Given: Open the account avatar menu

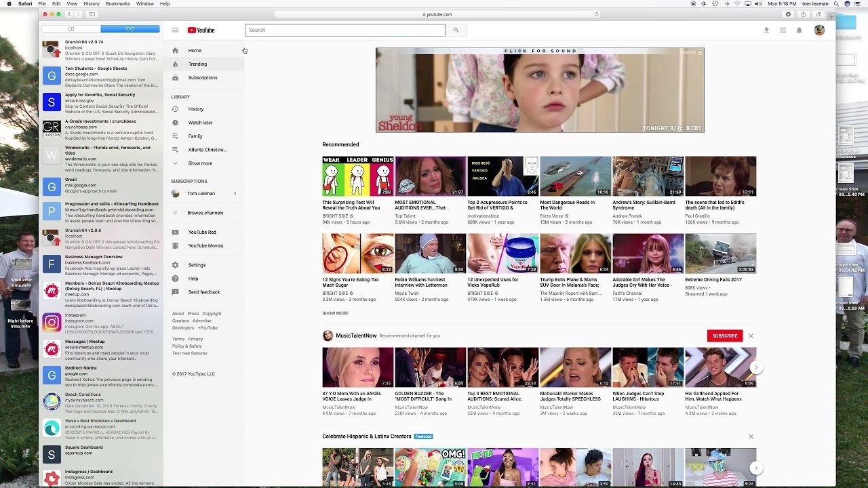Looking at the screenshot, I should point(819,30).
